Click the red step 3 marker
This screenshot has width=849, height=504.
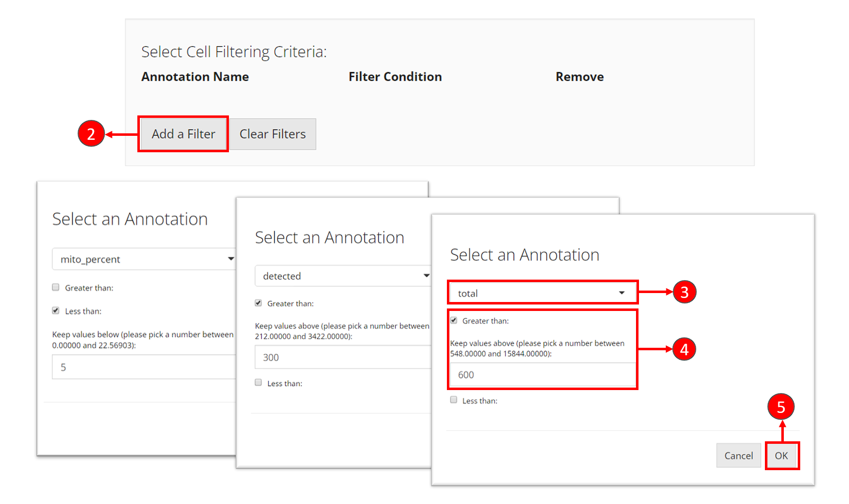pos(684,292)
